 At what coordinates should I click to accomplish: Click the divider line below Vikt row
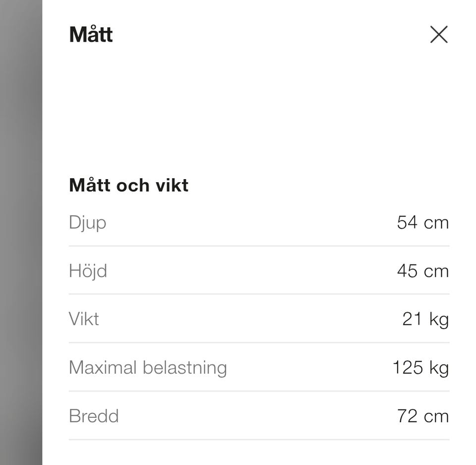[259, 342]
